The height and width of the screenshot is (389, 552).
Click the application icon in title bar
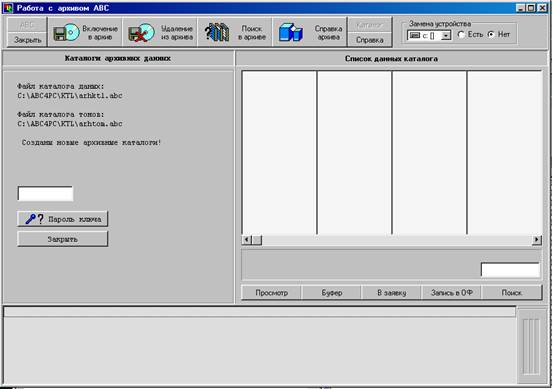tap(7, 8)
